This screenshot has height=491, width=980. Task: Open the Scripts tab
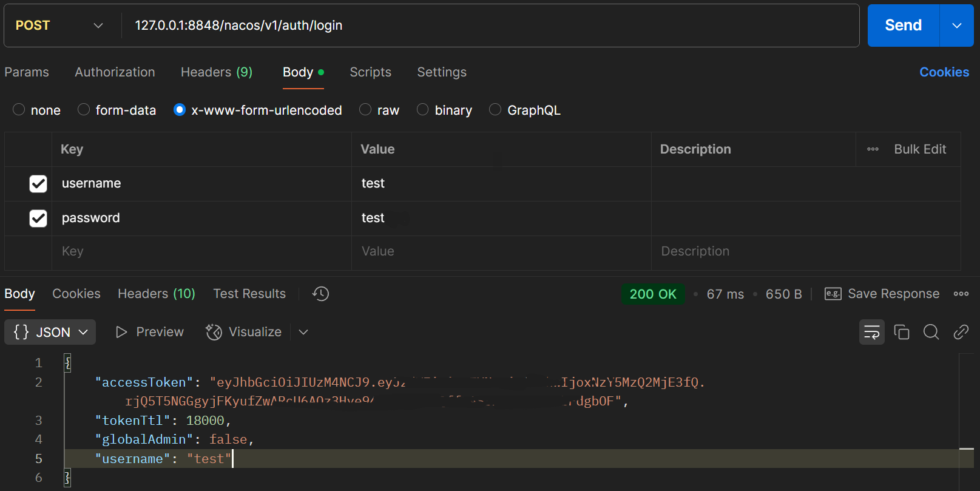(x=370, y=72)
